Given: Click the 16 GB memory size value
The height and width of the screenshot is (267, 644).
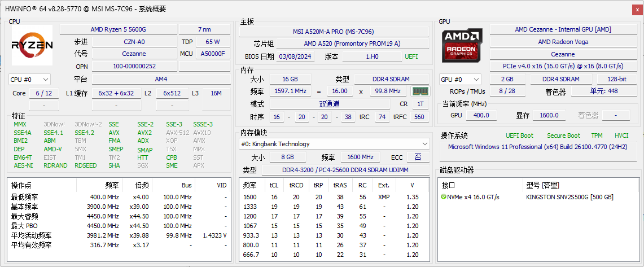Looking at the screenshot, I should pos(290,79).
